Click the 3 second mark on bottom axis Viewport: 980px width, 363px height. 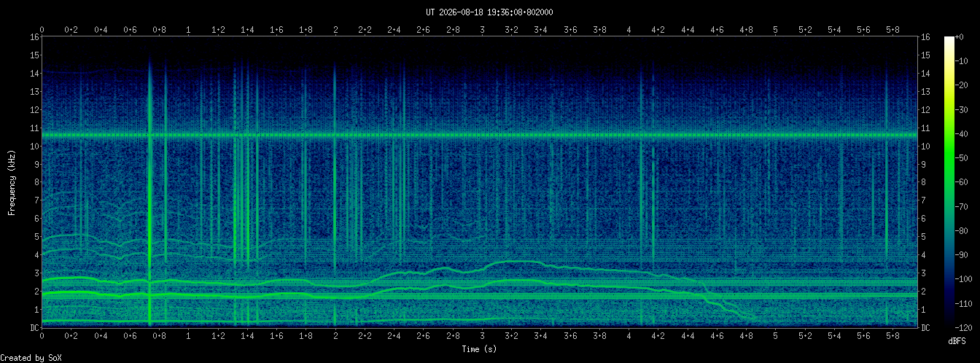click(x=482, y=337)
